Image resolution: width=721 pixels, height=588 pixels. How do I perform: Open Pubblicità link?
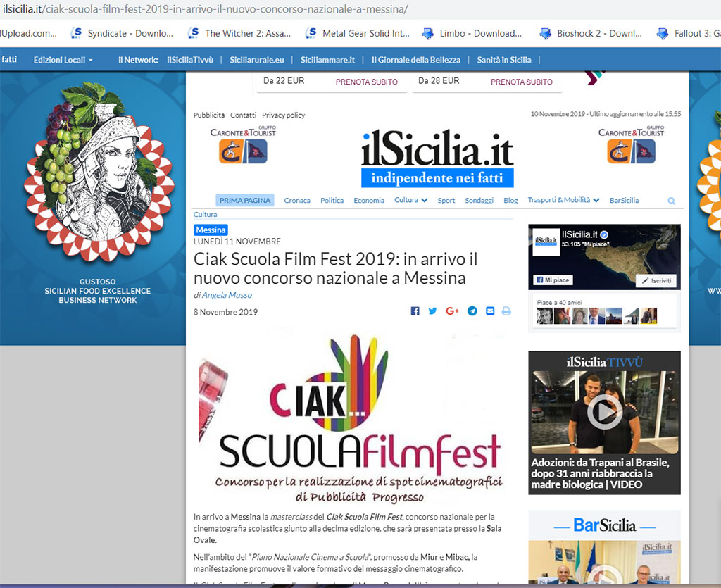point(209,115)
